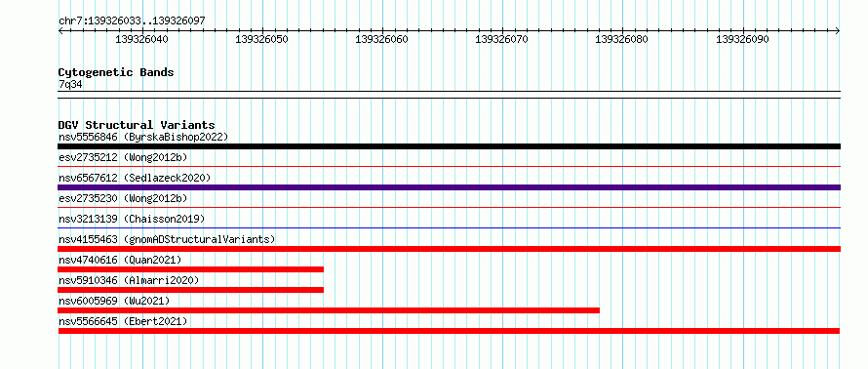Click the short red nsv5910346 bar
The width and height of the screenshot is (868, 369).
(x=191, y=290)
